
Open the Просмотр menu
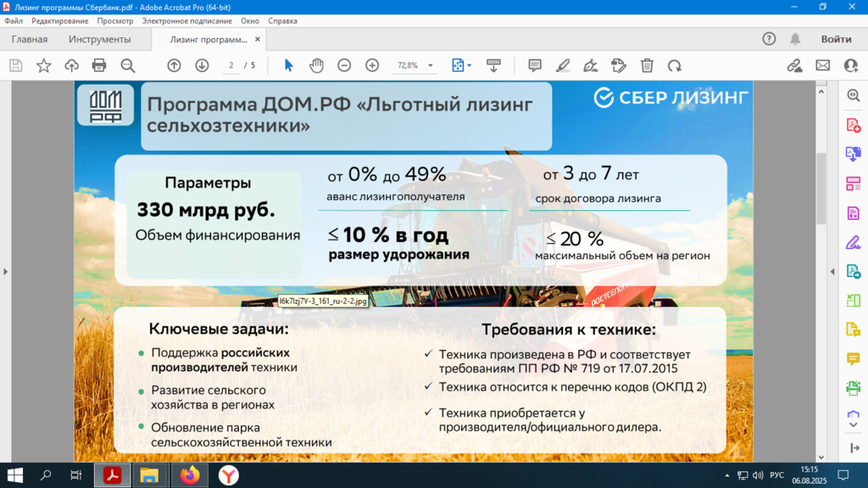point(115,21)
